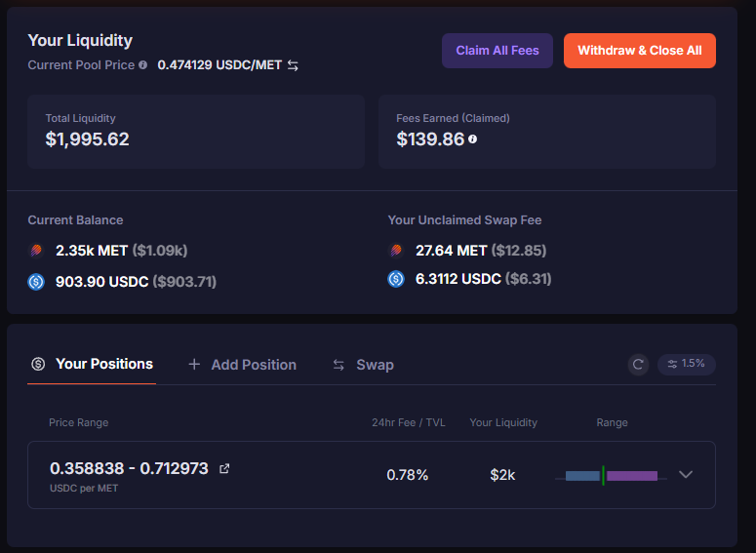
Task: Click the MET token icon in Current Balance
Action: click(36, 251)
